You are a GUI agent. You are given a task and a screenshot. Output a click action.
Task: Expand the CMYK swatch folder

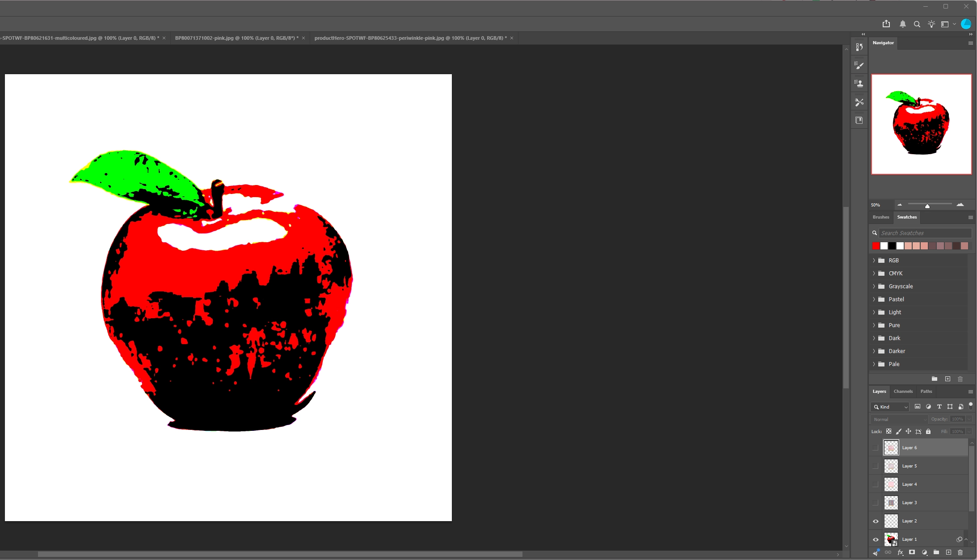point(874,273)
